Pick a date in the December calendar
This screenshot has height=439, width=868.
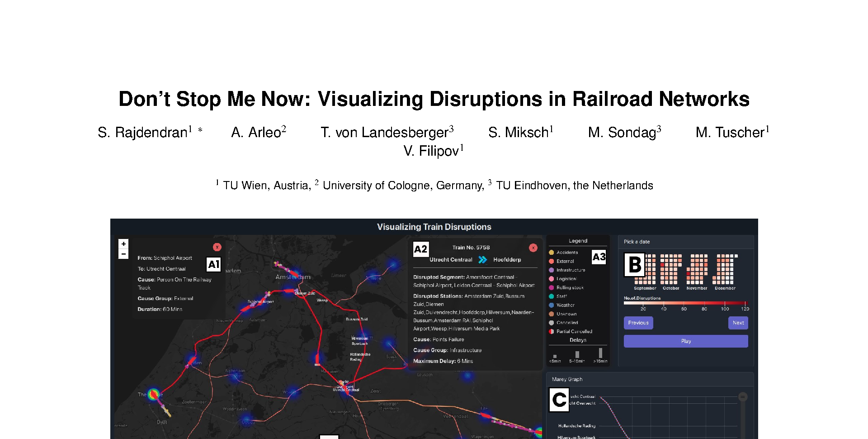pos(725,269)
